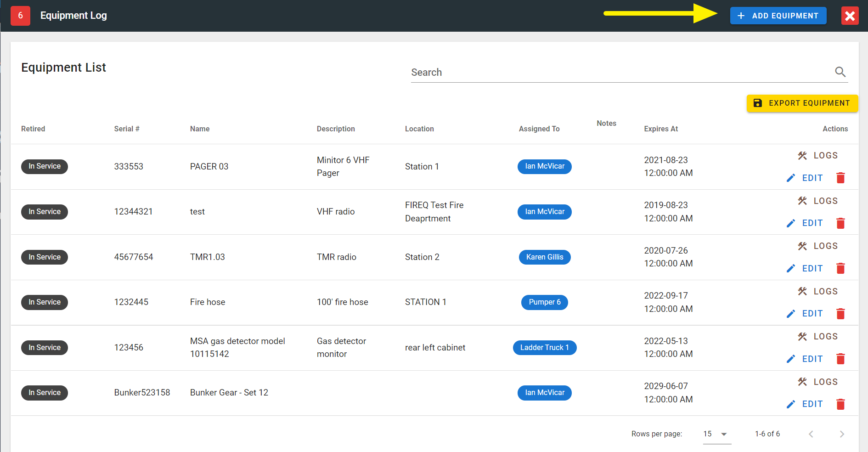Delete the PAGER 03 equipment row
Image resolution: width=868 pixels, height=452 pixels.
pos(840,178)
